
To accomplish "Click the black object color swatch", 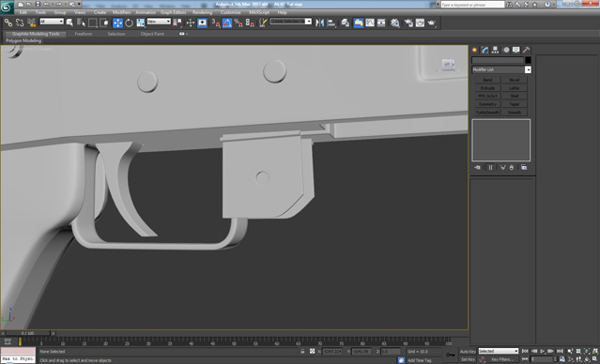I will 528,60.
